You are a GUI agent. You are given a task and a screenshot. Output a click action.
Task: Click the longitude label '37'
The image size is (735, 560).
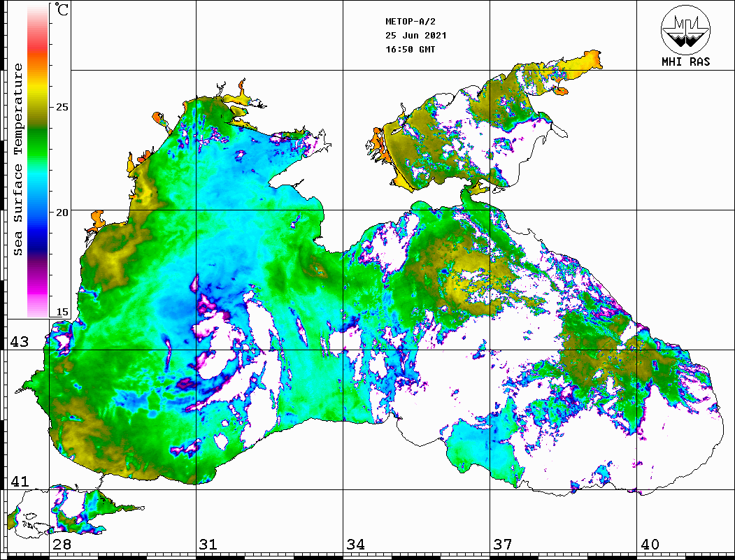503,545
